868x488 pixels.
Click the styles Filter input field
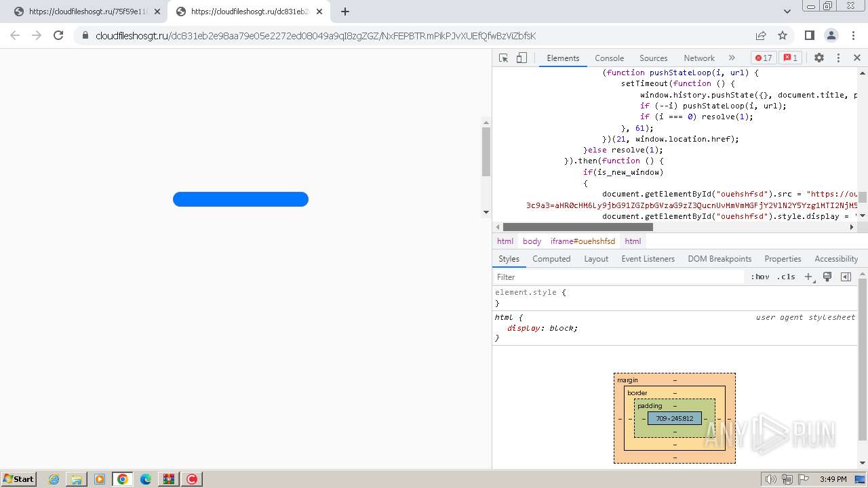(x=619, y=277)
